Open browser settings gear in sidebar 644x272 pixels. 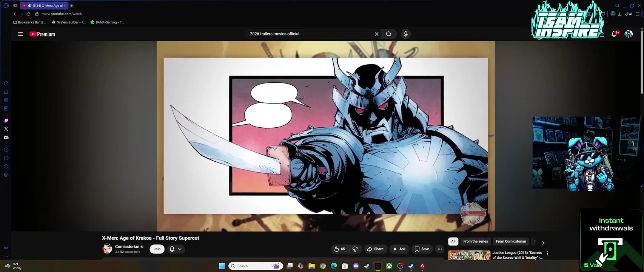(x=6, y=175)
